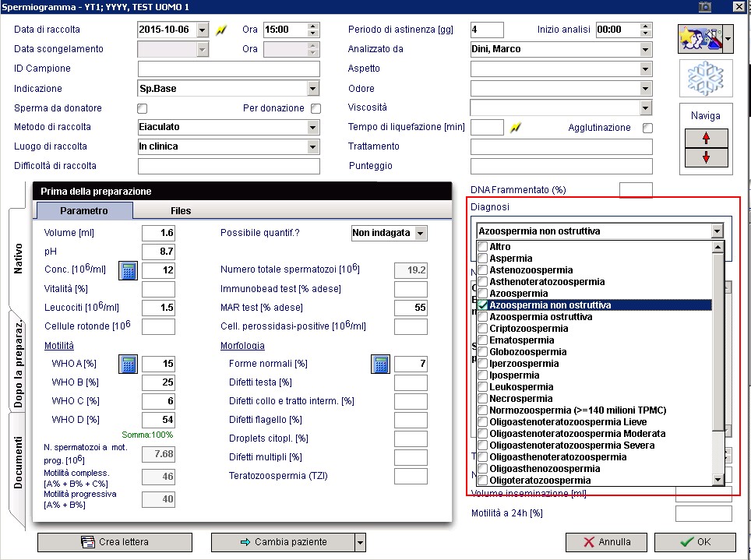Viewport: 751px width, 560px height.
Task: Open the calculator next to Conc. field
Action: (128, 271)
